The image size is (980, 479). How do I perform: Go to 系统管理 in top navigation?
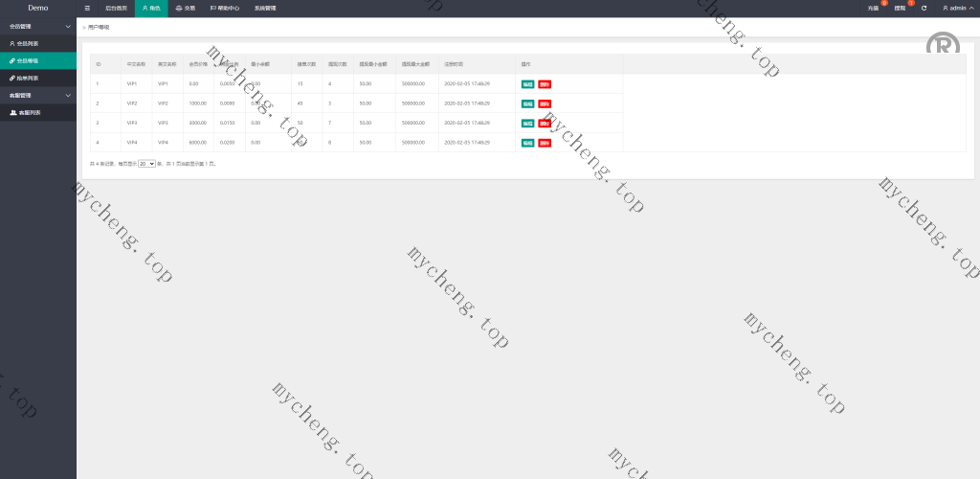[265, 8]
